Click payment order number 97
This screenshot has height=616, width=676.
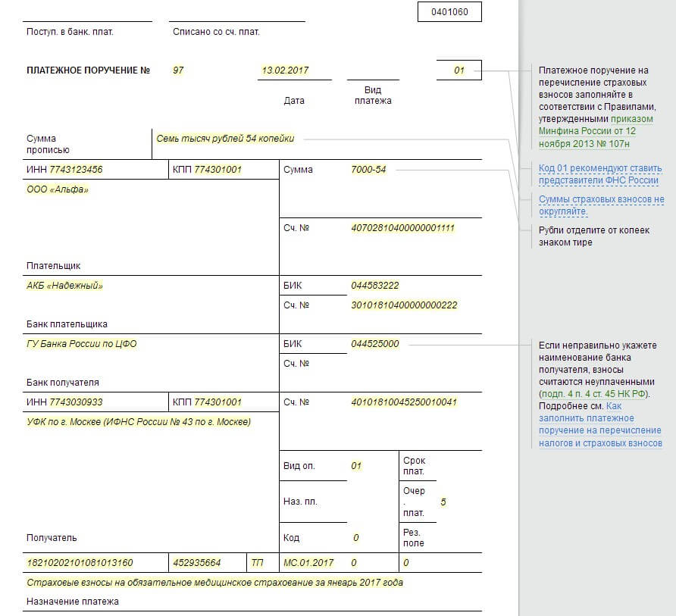coord(178,70)
